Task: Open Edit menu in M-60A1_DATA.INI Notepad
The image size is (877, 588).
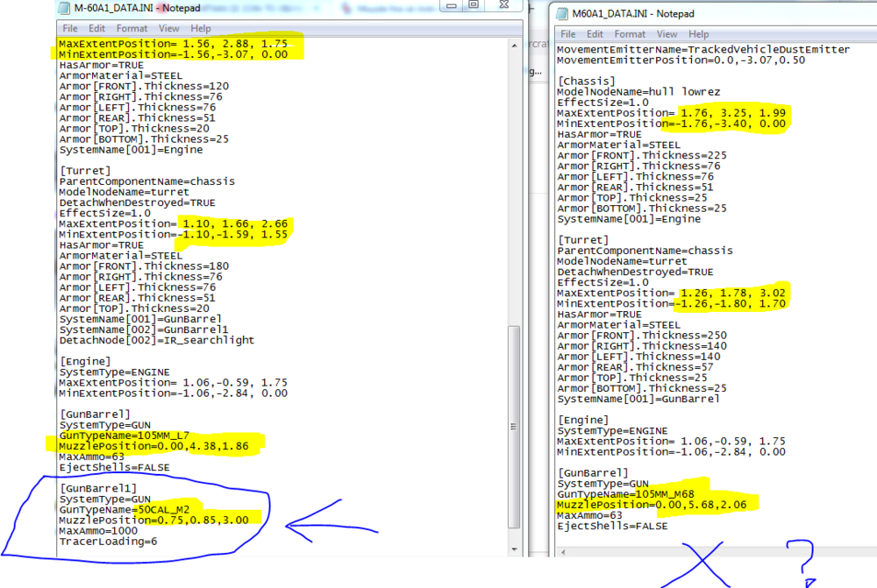Action: tap(96, 29)
